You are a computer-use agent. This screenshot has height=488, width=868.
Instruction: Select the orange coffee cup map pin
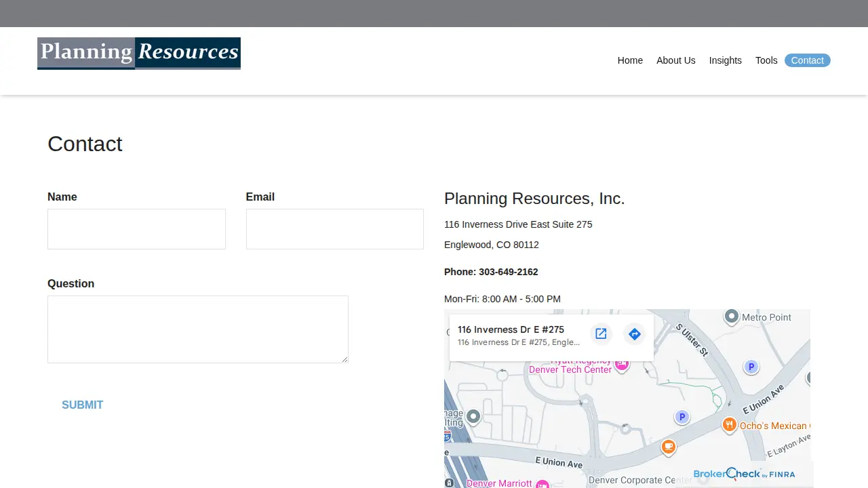(x=669, y=447)
